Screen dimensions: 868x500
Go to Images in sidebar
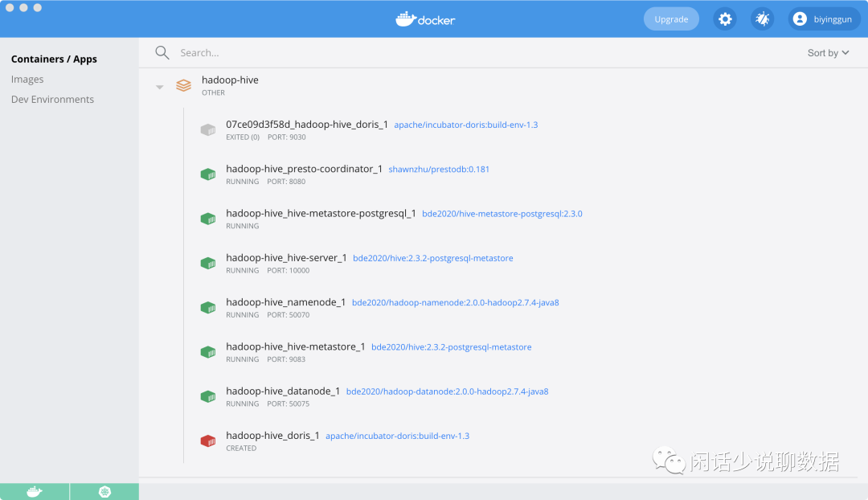pyautogui.click(x=27, y=80)
